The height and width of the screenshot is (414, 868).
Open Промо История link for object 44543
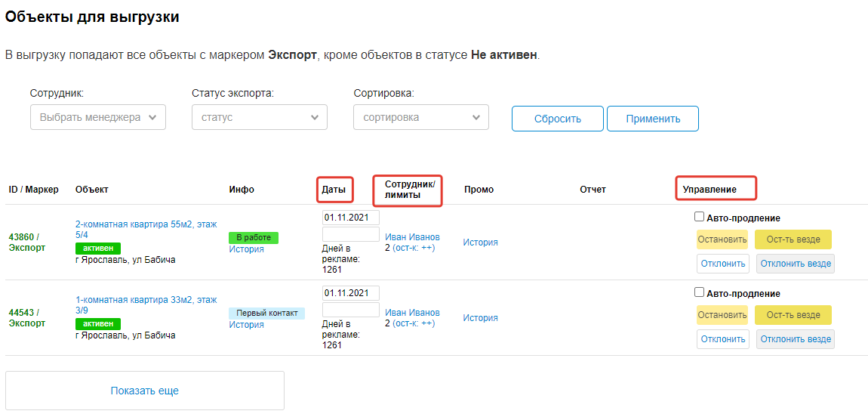point(480,318)
